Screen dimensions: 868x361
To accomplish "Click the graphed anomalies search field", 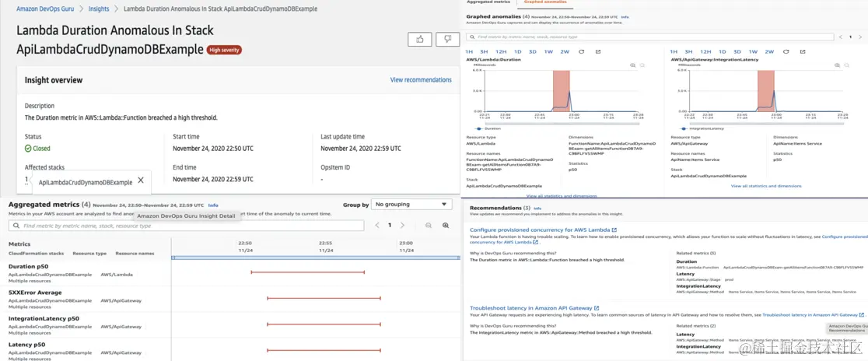I will (650, 37).
